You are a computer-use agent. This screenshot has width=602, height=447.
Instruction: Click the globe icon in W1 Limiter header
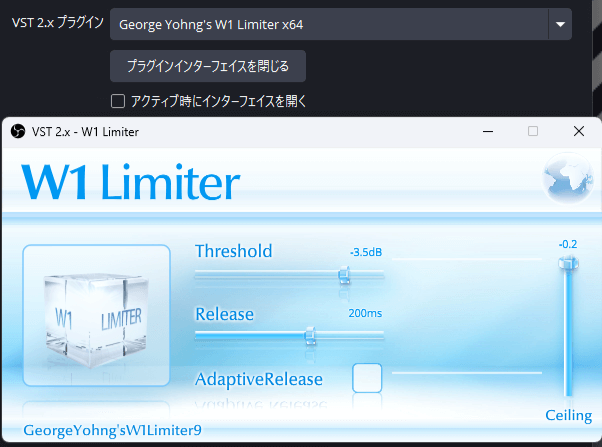pyautogui.click(x=568, y=179)
